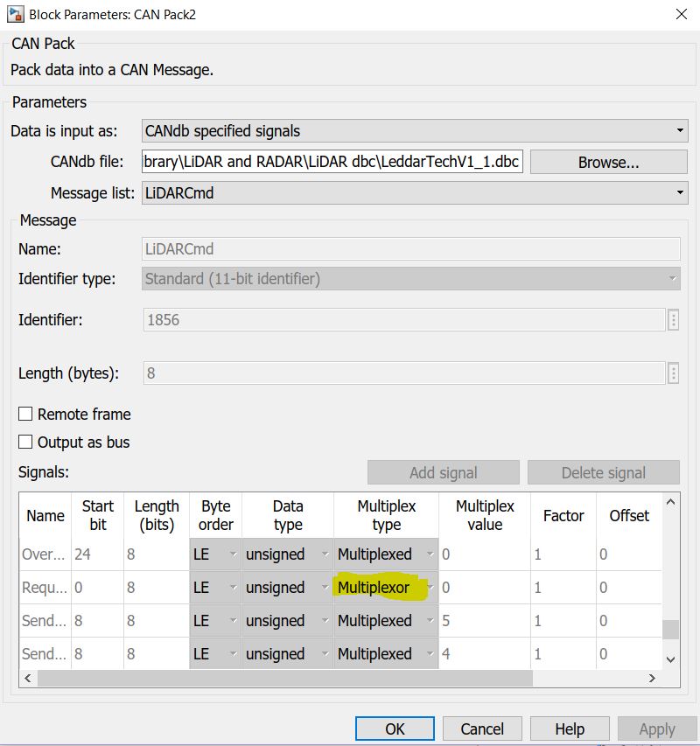Dismiss the dialog with Cancel
The image size is (700, 746).
coord(481,728)
